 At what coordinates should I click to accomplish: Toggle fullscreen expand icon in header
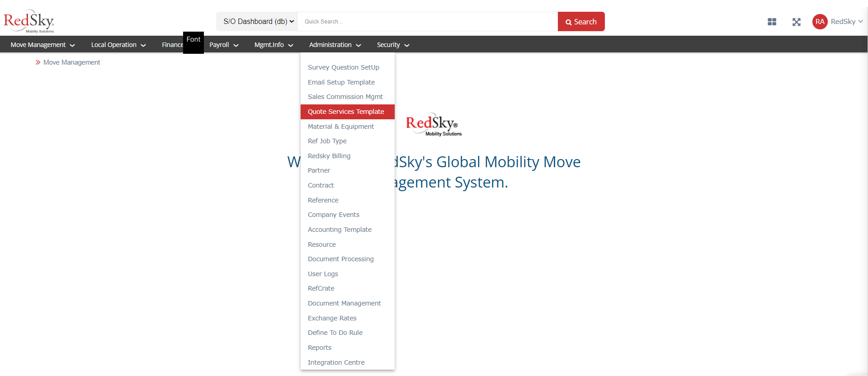797,22
